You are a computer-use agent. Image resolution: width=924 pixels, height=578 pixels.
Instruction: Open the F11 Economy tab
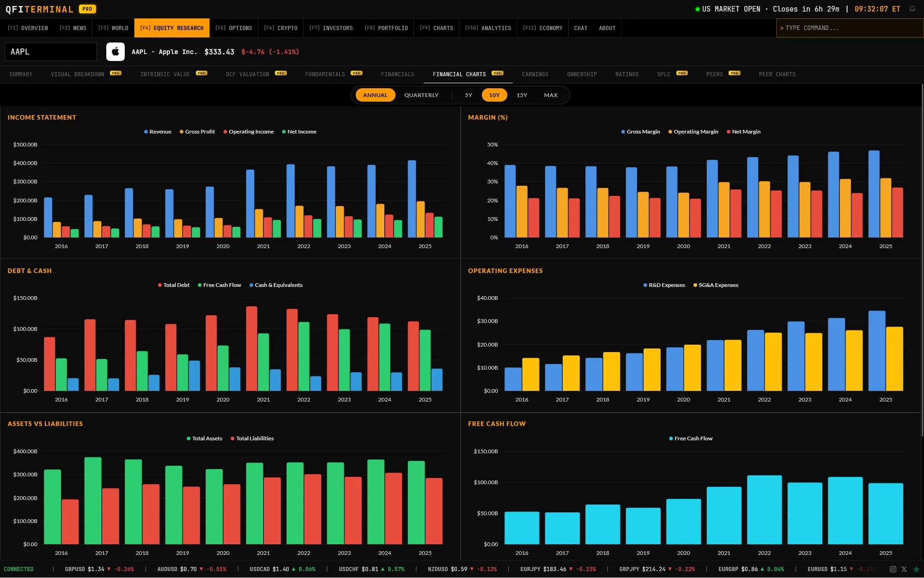(543, 28)
